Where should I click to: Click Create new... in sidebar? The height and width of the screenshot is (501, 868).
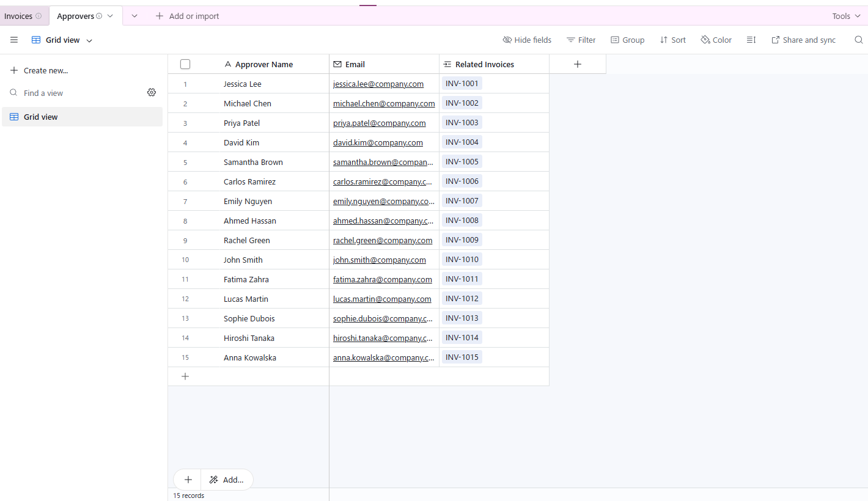tap(39, 70)
